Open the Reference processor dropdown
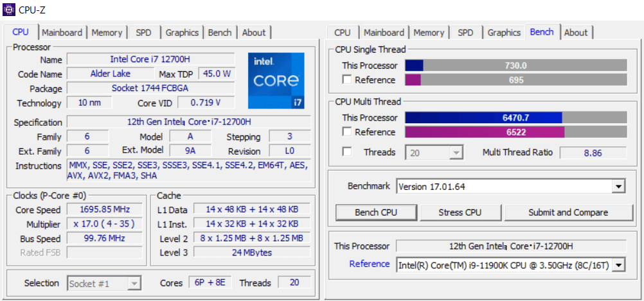 pos(511,265)
